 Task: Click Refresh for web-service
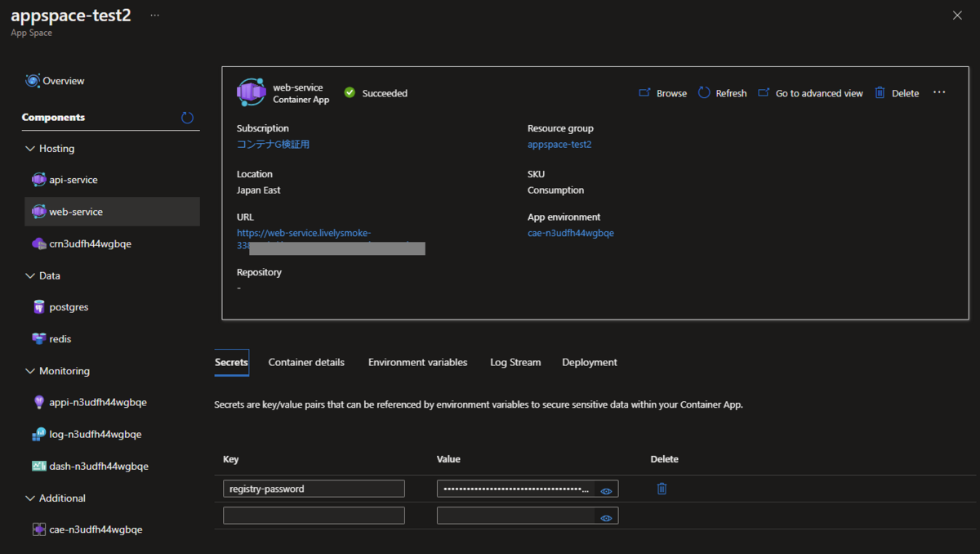[722, 93]
